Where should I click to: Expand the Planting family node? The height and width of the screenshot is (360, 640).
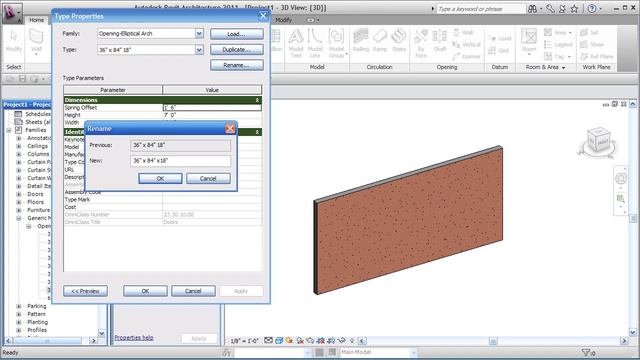(x=18, y=322)
